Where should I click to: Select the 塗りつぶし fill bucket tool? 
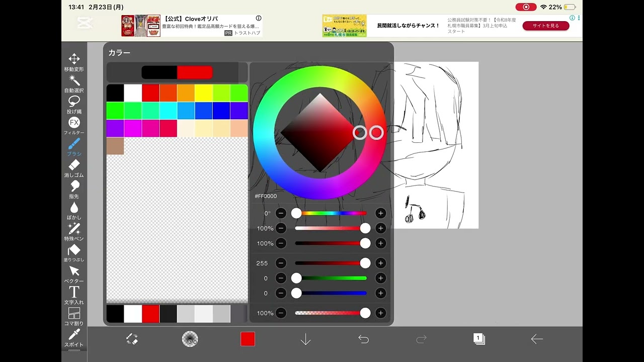click(x=74, y=253)
